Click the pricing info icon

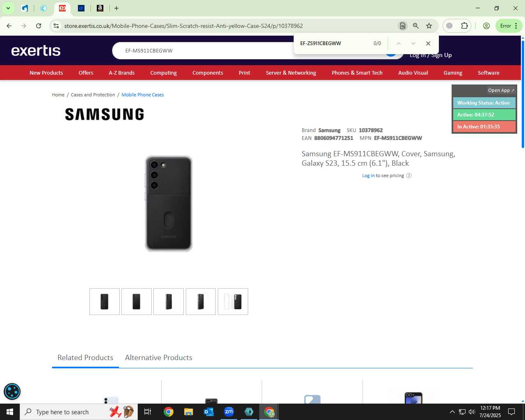tap(409, 176)
